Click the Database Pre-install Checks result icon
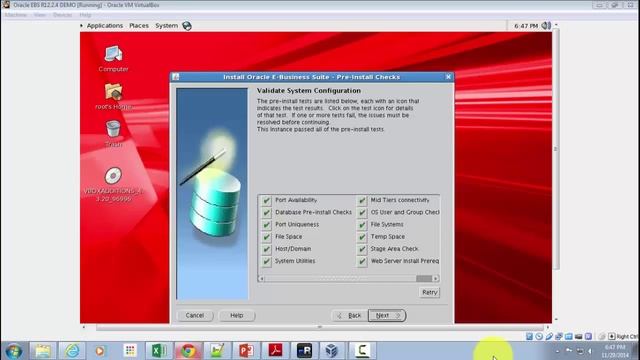This screenshot has height=360, width=640. [x=266, y=213]
